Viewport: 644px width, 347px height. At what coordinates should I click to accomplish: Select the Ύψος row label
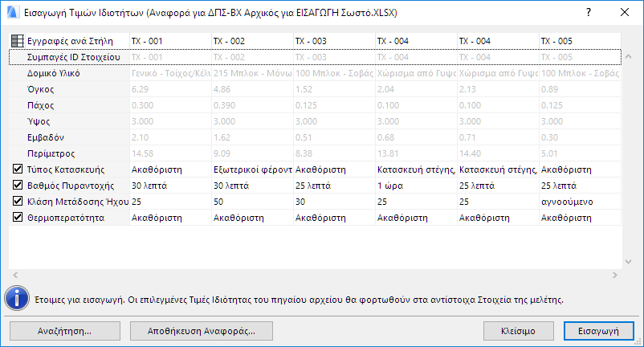pos(39,121)
